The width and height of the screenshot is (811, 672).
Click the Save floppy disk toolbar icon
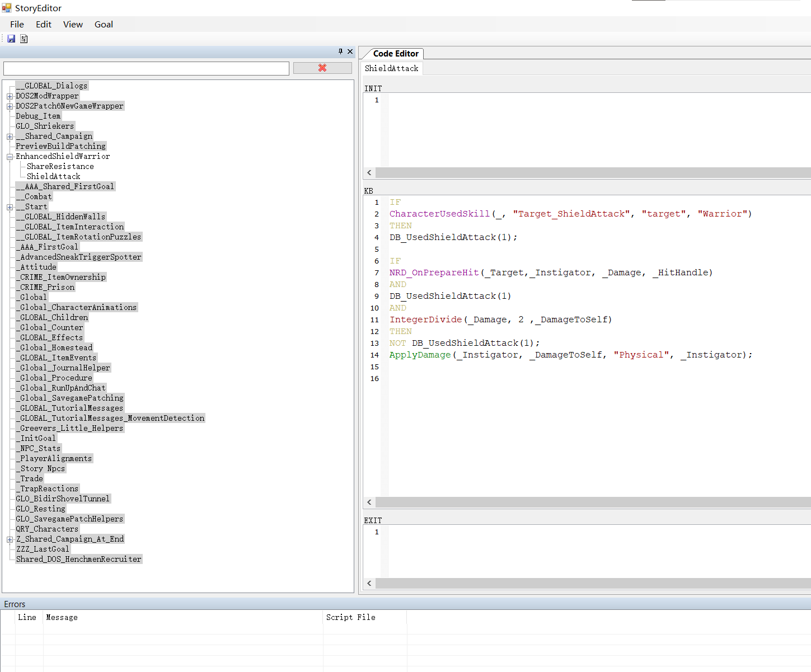(11, 39)
